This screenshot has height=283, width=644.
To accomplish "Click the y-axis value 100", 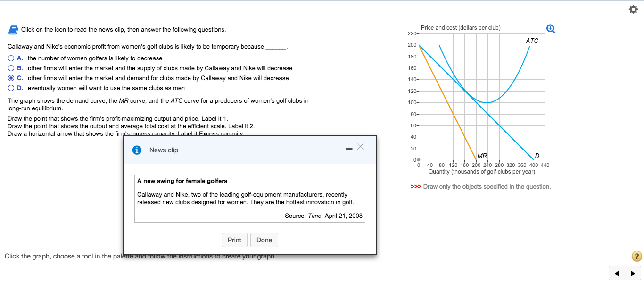I will pyautogui.click(x=412, y=103).
